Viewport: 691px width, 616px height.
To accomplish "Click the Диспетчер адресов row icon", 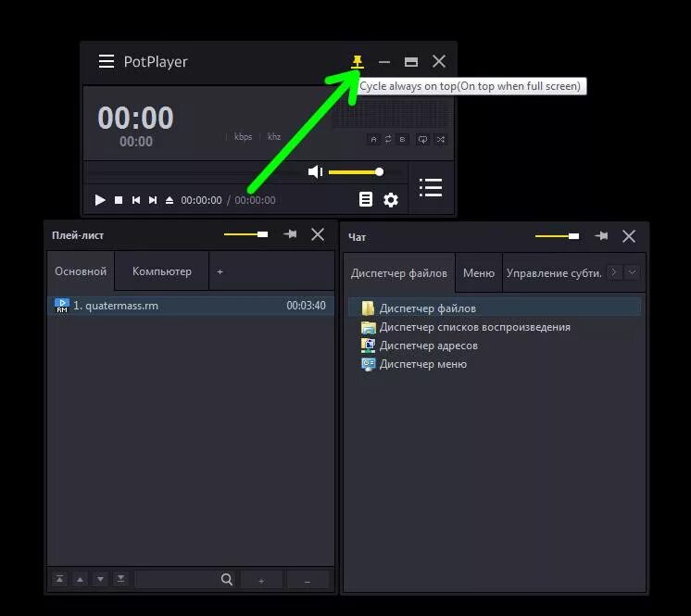I will (x=368, y=346).
